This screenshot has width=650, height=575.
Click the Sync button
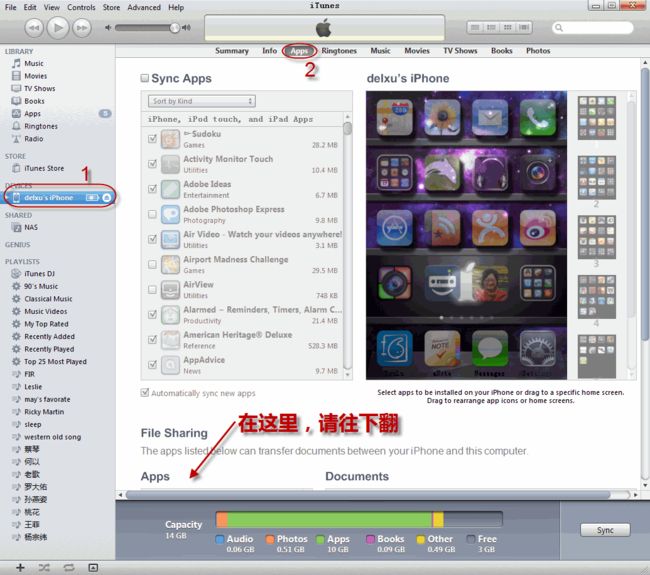tap(605, 530)
